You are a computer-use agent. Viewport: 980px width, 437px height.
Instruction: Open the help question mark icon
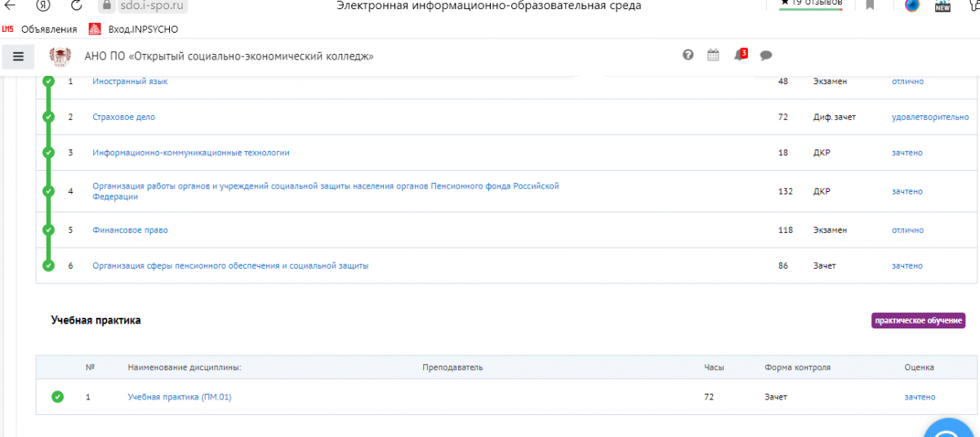(x=688, y=55)
